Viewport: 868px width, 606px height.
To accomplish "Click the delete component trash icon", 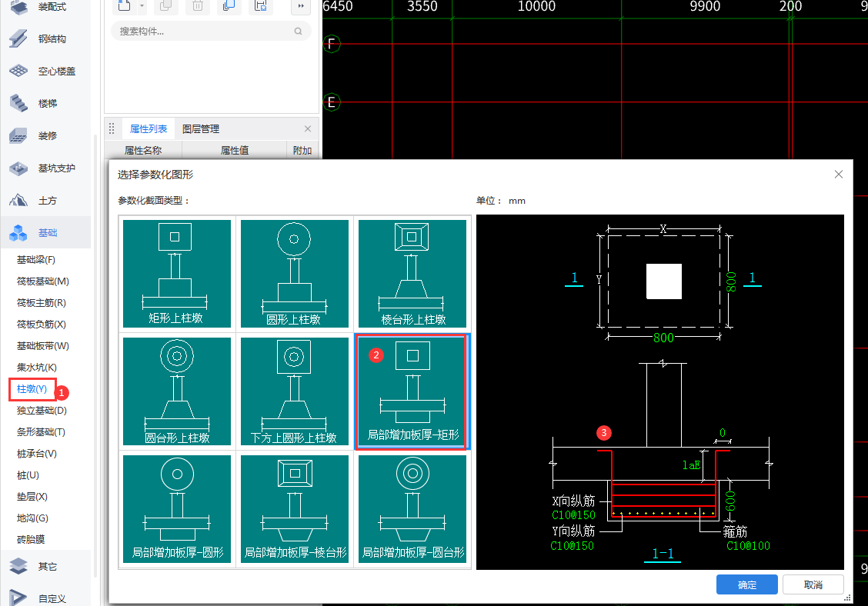I will coord(197,6).
